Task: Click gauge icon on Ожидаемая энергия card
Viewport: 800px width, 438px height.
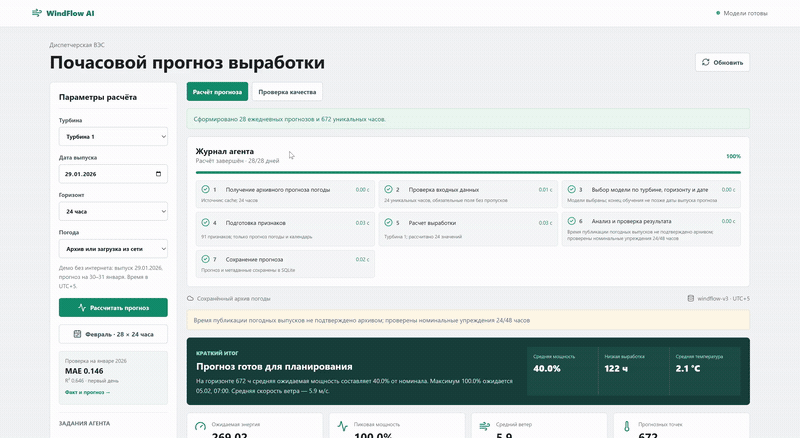Action: 200,426
